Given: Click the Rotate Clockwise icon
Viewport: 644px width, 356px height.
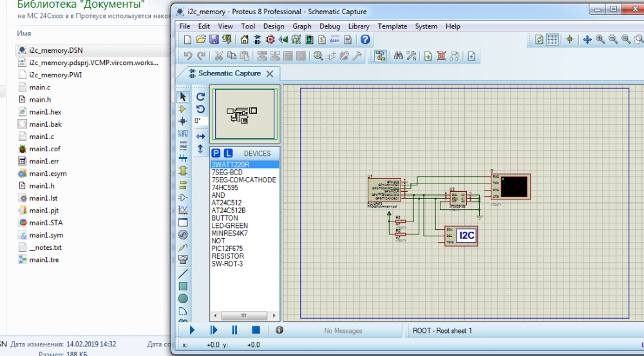Looking at the screenshot, I should point(200,97).
